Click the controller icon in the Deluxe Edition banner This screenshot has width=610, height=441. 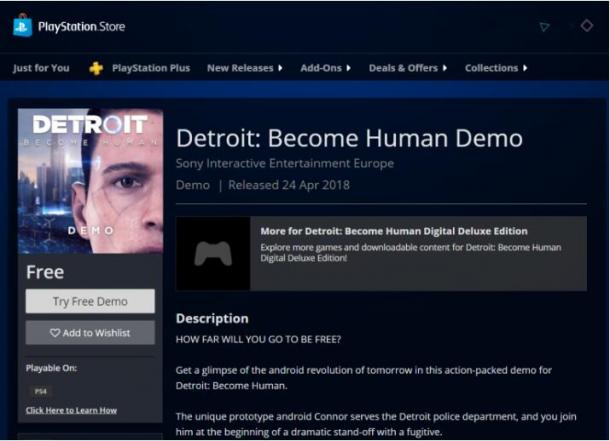[x=213, y=254]
